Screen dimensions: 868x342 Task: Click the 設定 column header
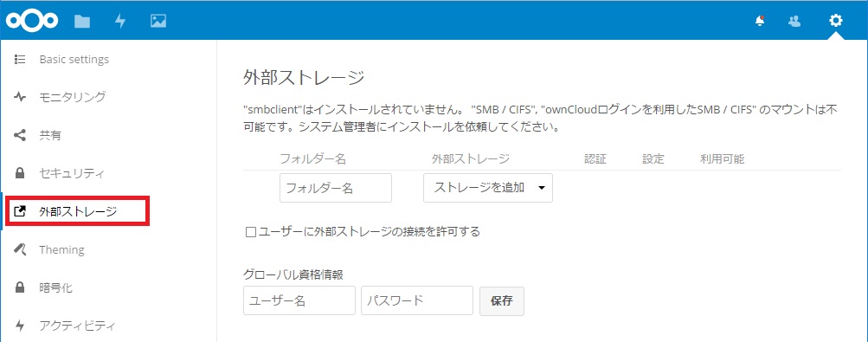tap(653, 159)
